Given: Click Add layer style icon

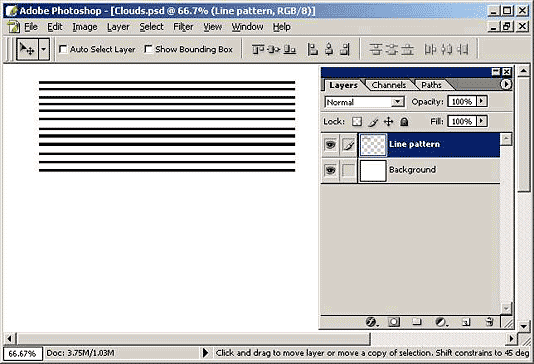Looking at the screenshot, I should pyautogui.click(x=372, y=322).
